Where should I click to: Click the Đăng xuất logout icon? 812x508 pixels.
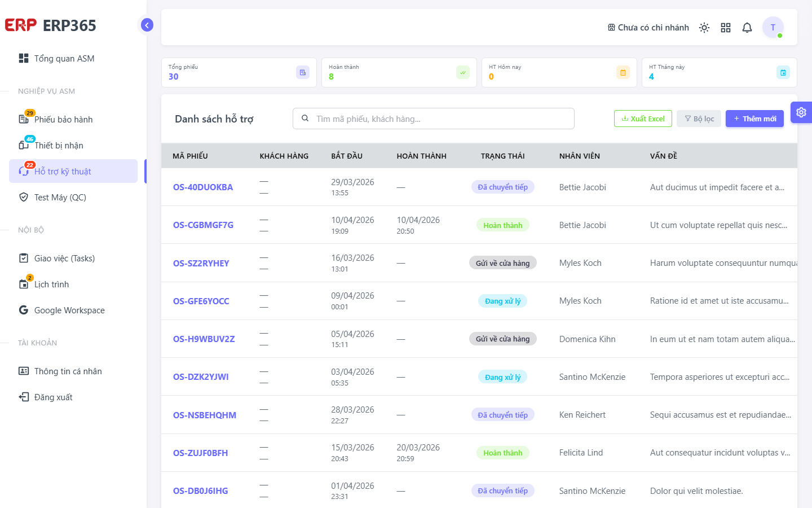(24, 397)
